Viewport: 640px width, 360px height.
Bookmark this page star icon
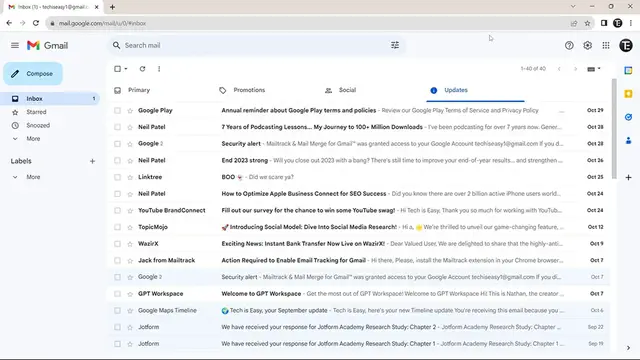point(587,23)
